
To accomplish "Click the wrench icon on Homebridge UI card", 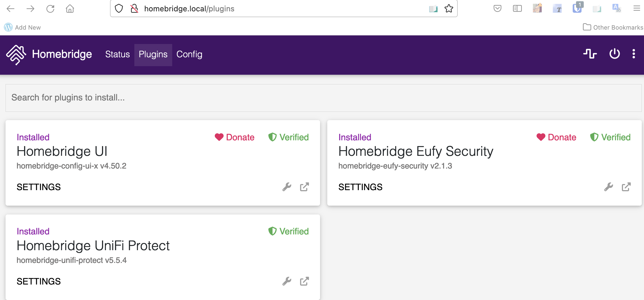I will [287, 187].
